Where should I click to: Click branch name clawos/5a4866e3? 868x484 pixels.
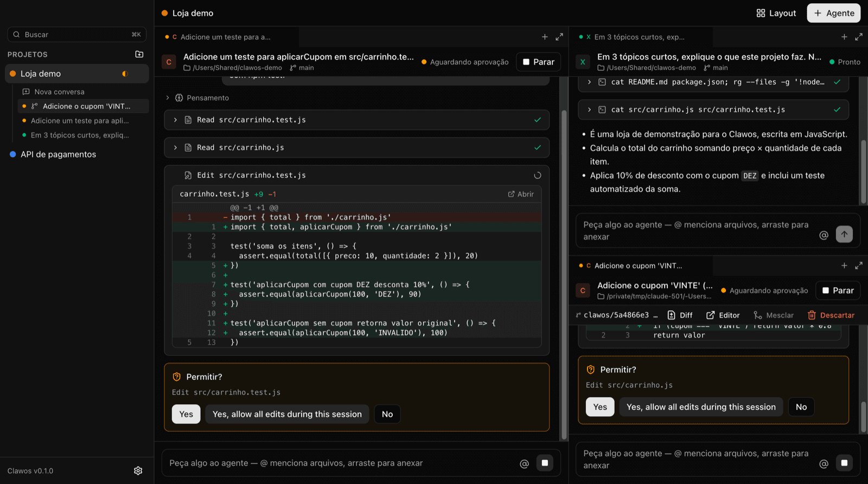pos(616,315)
